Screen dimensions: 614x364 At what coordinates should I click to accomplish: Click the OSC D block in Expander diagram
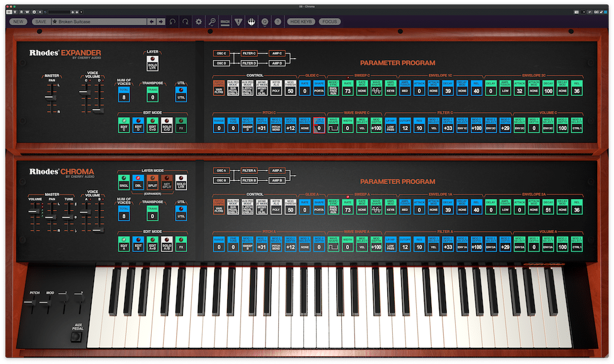[x=221, y=63]
